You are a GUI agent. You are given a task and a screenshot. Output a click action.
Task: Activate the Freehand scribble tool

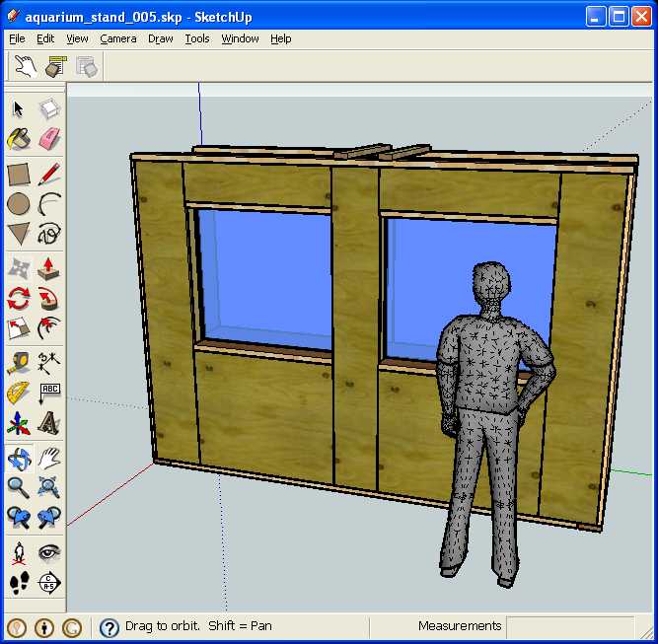pyautogui.click(x=49, y=234)
